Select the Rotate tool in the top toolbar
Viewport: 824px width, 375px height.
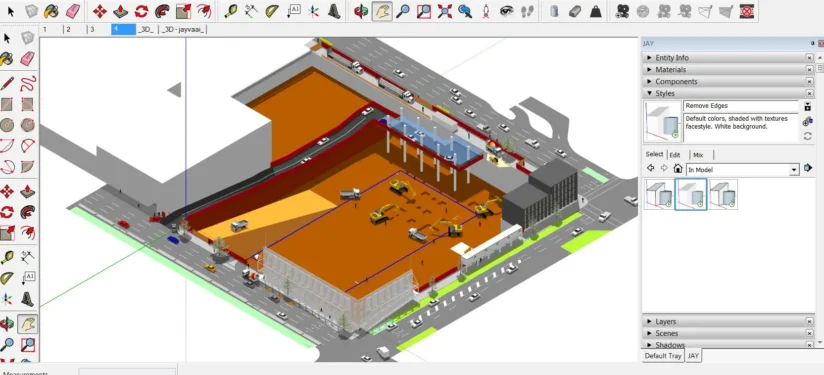click(x=141, y=11)
